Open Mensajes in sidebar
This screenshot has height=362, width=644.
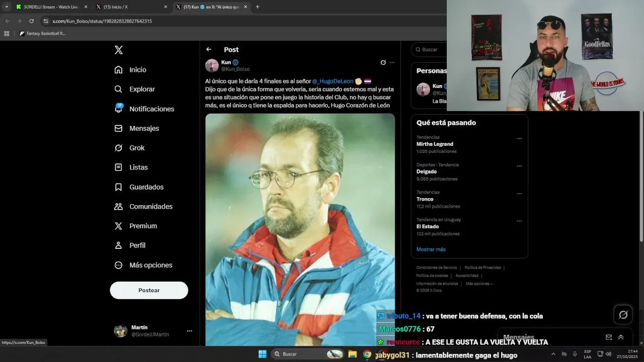click(136, 128)
